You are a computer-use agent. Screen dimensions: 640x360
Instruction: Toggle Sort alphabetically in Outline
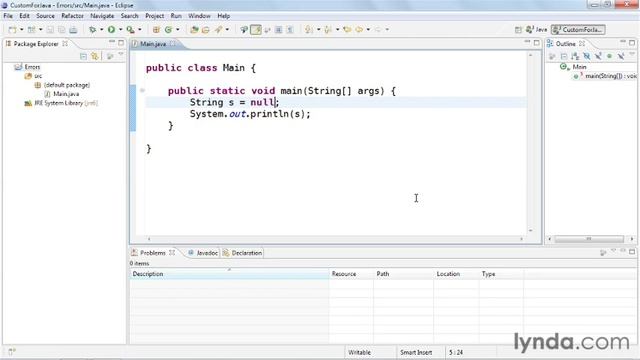click(575, 56)
